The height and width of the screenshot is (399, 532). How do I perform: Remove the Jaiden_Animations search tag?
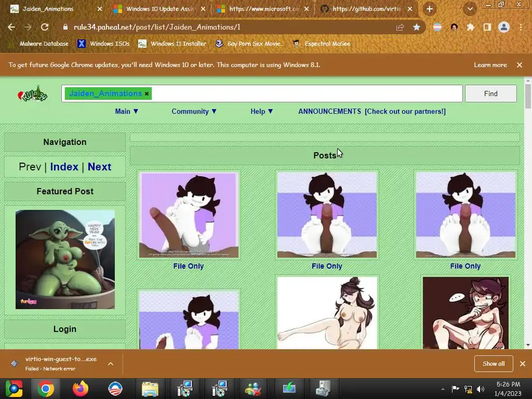[147, 94]
